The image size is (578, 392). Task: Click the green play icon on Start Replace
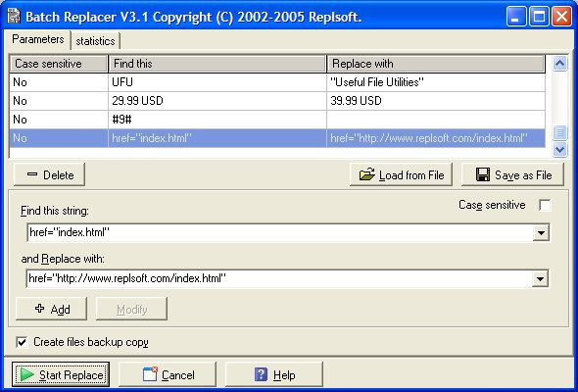tap(26, 374)
